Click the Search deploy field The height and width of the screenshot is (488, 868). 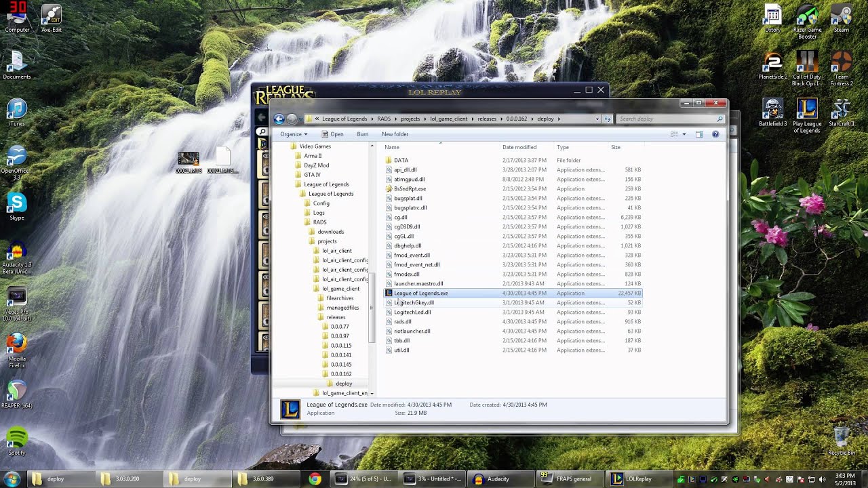pyautogui.click(x=670, y=119)
